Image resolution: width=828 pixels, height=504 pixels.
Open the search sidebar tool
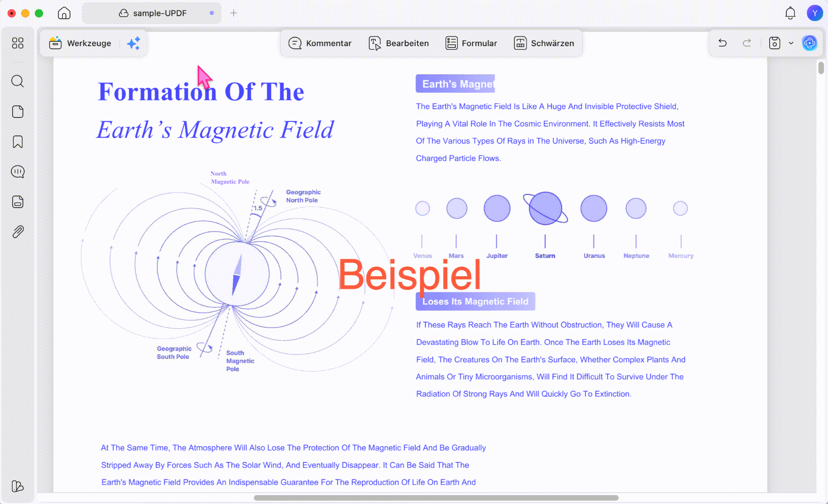[x=17, y=81]
